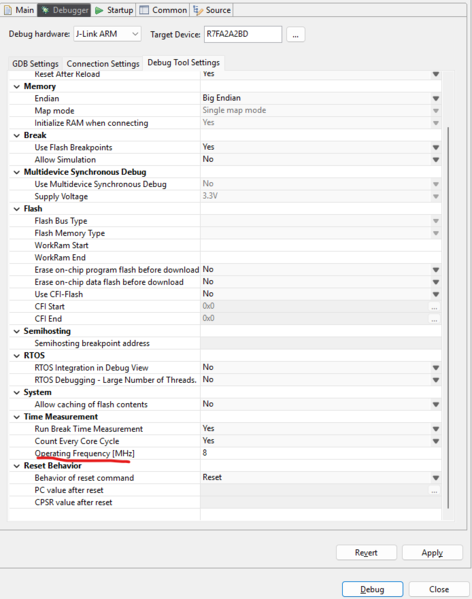
Task: Select Operating Frequency [MHz] label
Action: (x=84, y=453)
